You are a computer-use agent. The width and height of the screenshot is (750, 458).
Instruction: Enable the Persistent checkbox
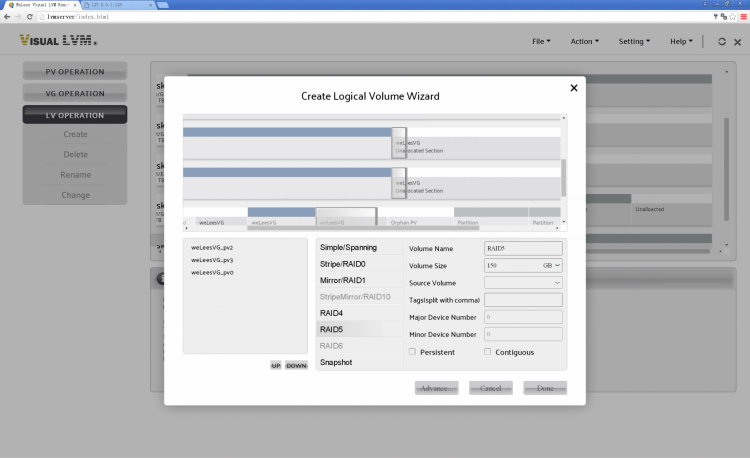click(x=413, y=352)
